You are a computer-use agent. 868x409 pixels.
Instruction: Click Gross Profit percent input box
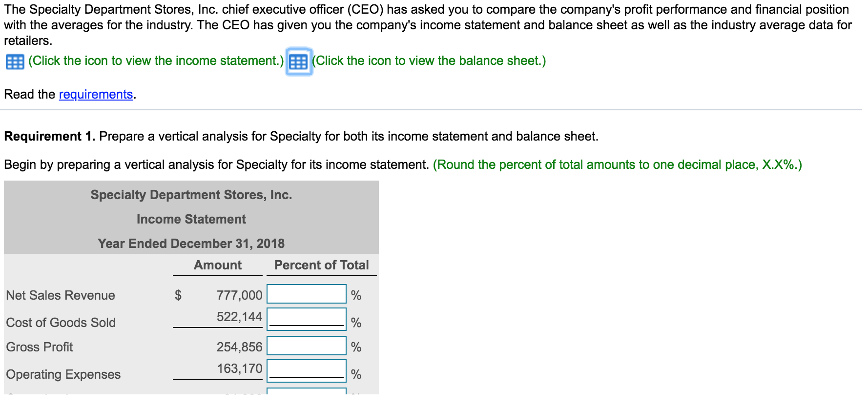point(306,346)
